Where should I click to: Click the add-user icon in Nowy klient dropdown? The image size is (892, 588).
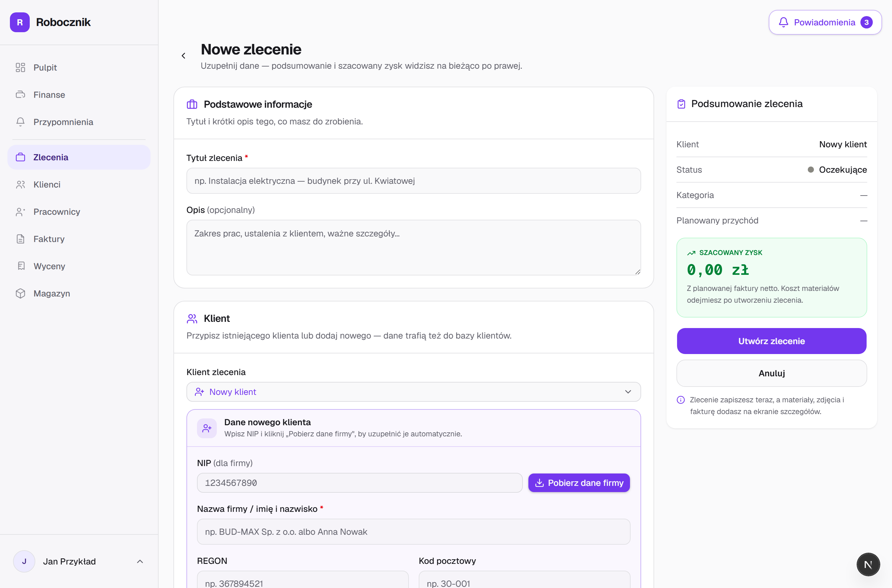point(199,392)
